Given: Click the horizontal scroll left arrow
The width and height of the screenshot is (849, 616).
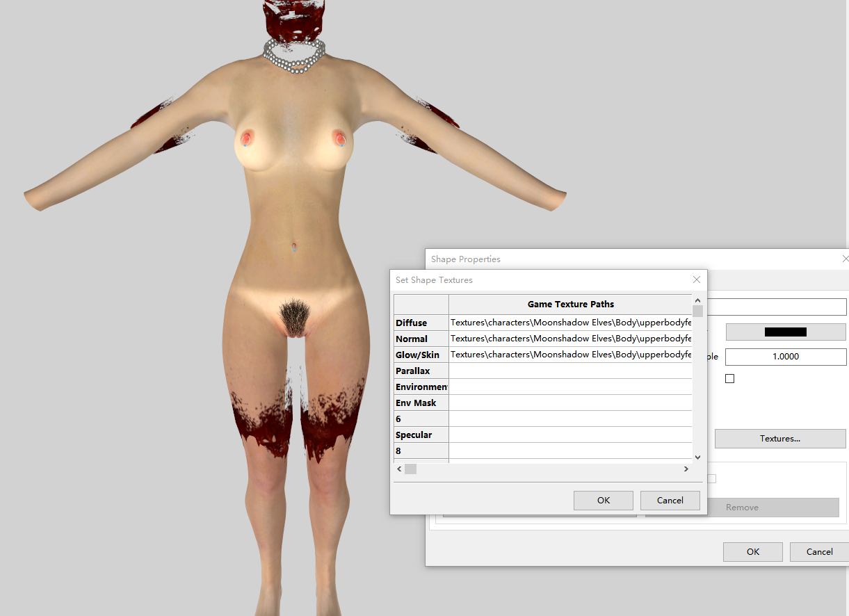Looking at the screenshot, I should point(399,469).
